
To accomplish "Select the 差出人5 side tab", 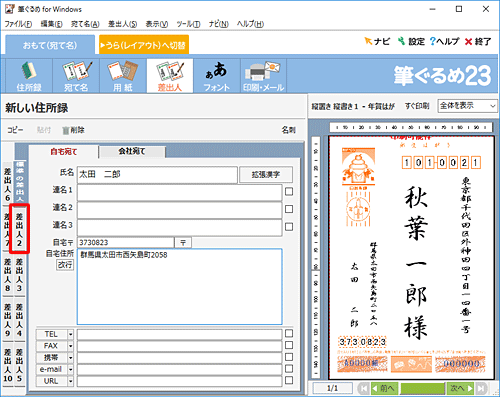I will (19, 364).
